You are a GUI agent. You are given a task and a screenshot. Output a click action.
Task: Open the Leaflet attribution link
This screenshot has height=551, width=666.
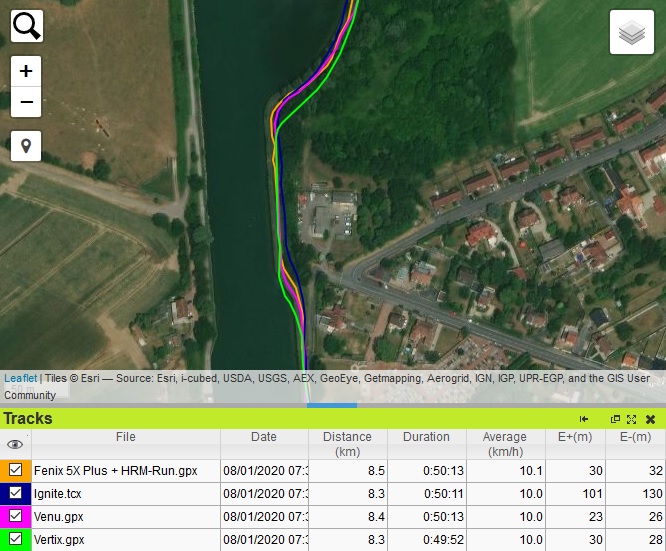(21, 378)
